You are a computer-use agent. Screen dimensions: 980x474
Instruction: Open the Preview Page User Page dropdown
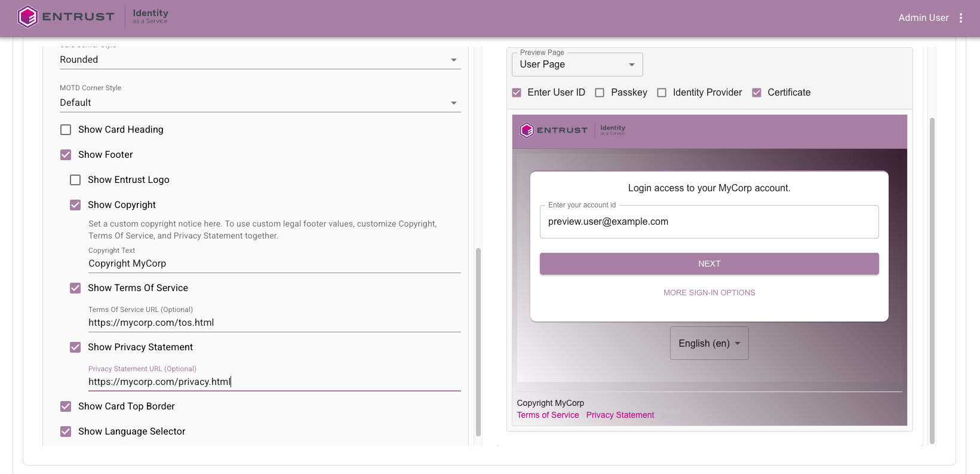pyautogui.click(x=577, y=65)
